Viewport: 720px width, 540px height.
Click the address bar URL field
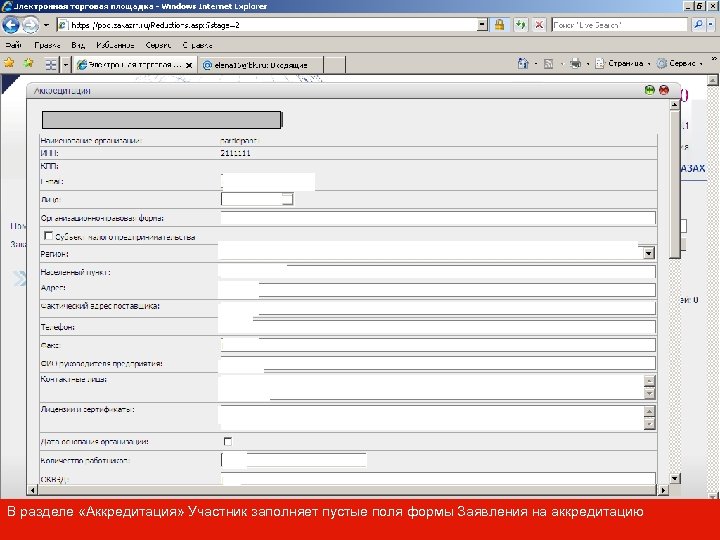pos(266,25)
